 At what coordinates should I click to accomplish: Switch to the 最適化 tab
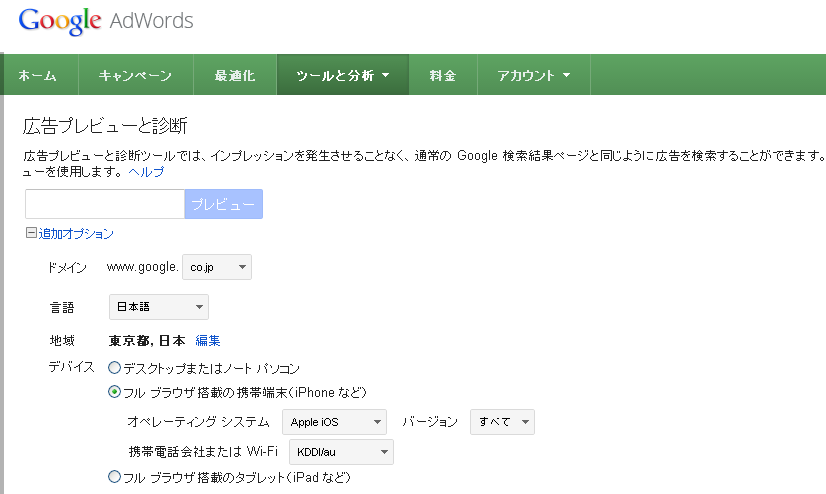[235, 75]
